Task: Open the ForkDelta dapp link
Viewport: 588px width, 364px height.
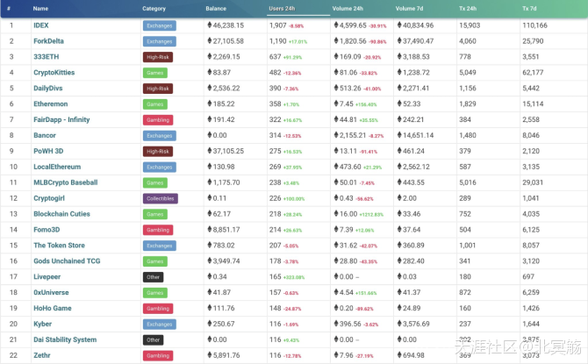Action: (48, 41)
